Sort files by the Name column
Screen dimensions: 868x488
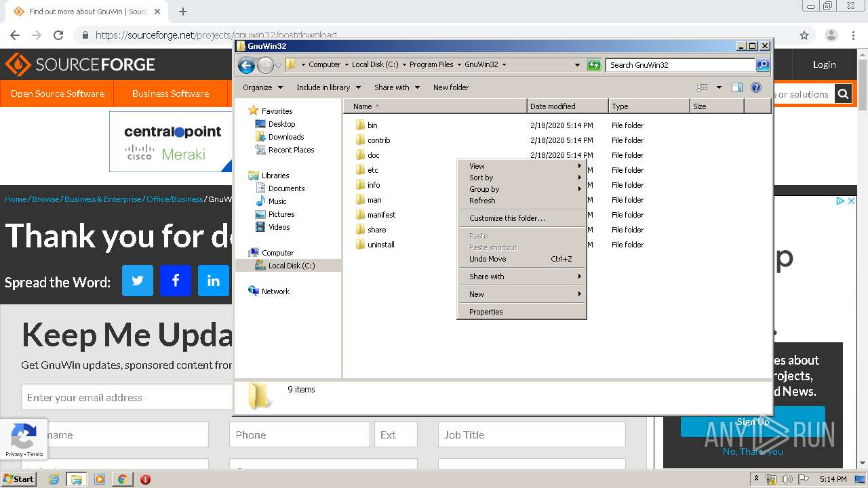[435, 106]
